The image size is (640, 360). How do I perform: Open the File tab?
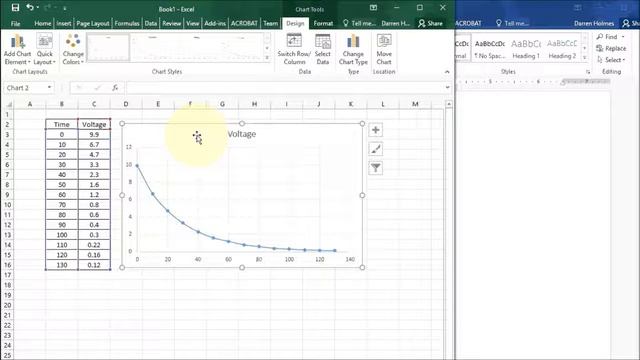tap(16, 23)
